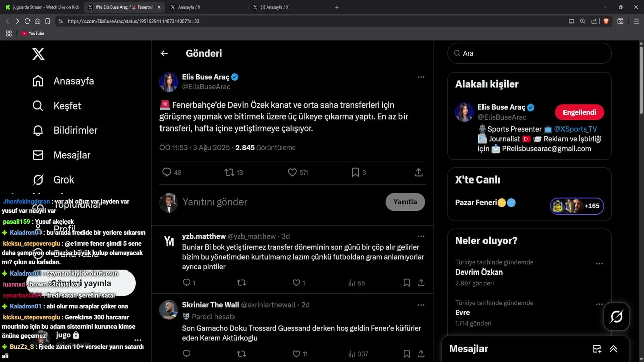Open the Brave main menu
The width and height of the screenshot is (644, 362).
coord(636,21)
